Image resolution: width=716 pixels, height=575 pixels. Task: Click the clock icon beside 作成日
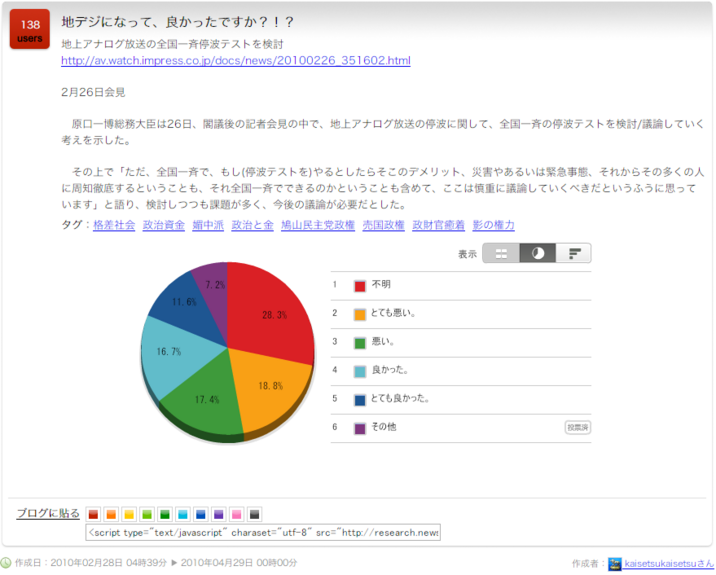coord(6,563)
